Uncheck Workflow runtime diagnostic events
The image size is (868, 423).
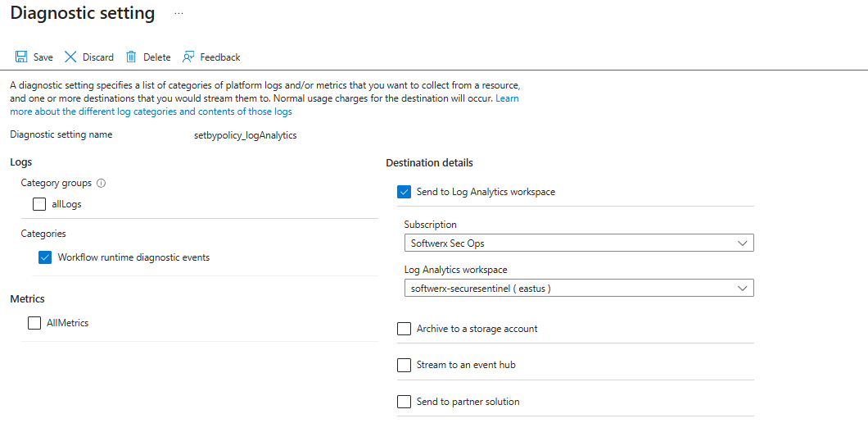click(45, 257)
